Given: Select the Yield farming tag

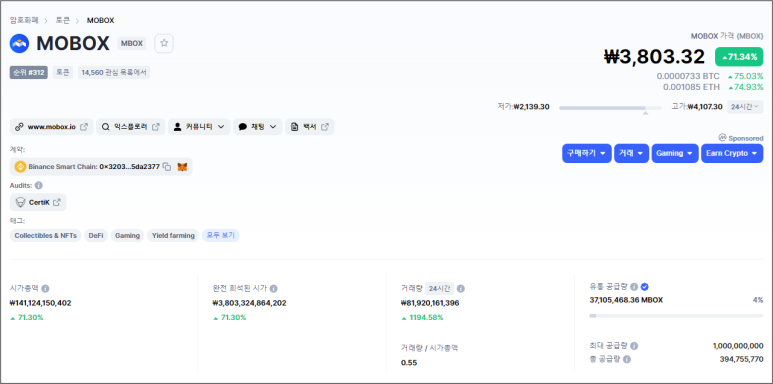Looking at the screenshot, I should pyautogui.click(x=173, y=236).
